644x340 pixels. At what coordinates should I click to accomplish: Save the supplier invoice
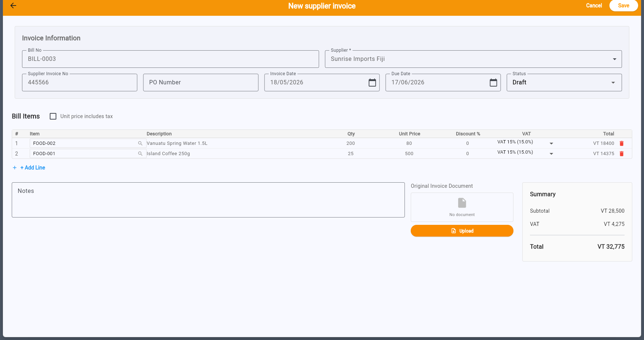point(623,6)
